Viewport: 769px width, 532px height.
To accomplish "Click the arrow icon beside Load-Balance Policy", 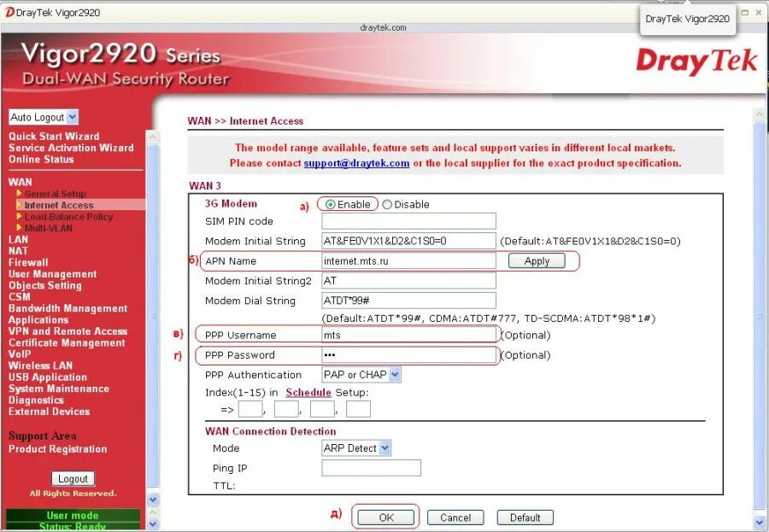I will pos(19,216).
